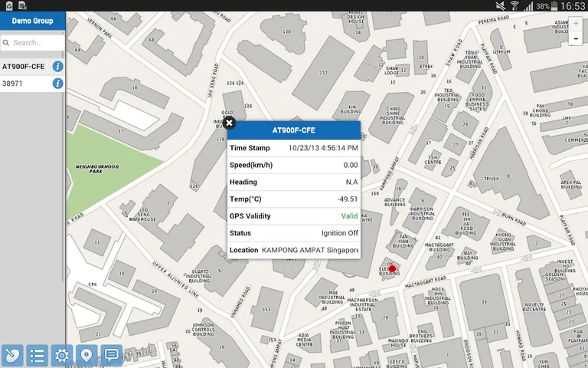Click the popup title AT900F-CFE

tap(294, 130)
